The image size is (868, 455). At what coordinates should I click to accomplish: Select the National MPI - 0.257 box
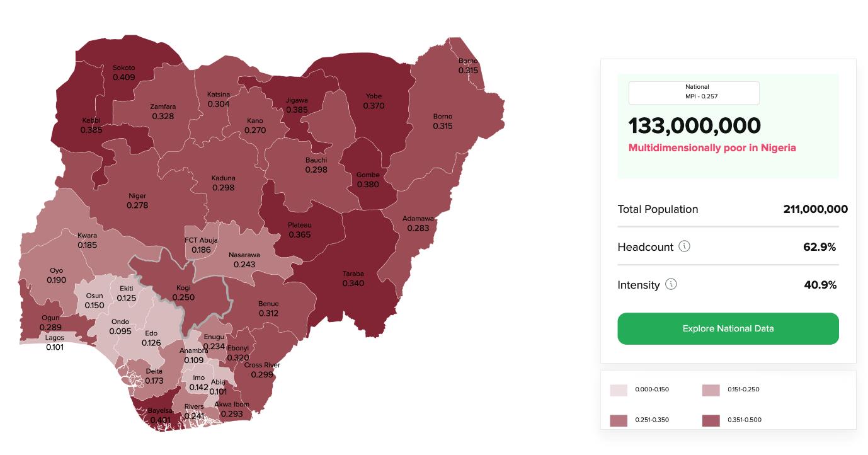(694, 93)
